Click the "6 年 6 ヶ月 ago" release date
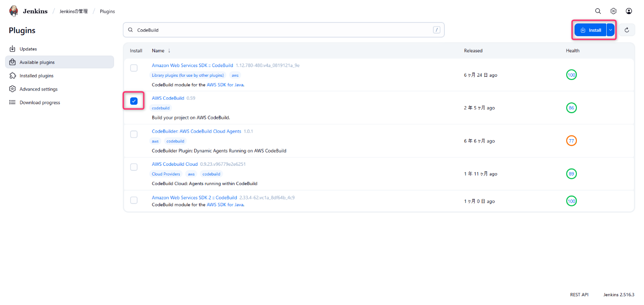644x305 pixels. pos(479,141)
